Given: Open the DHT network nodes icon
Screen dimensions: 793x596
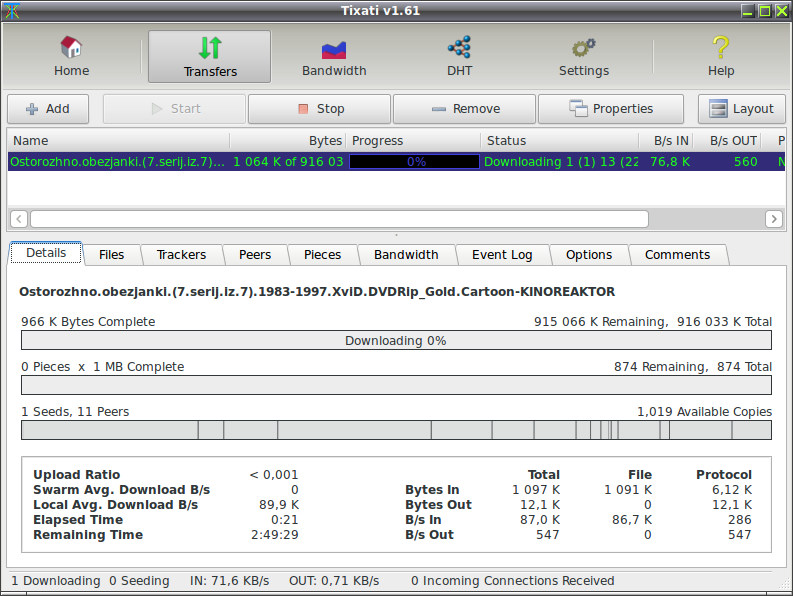Looking at the screenshot, I should pyautogui.click(x=459, y=47).
